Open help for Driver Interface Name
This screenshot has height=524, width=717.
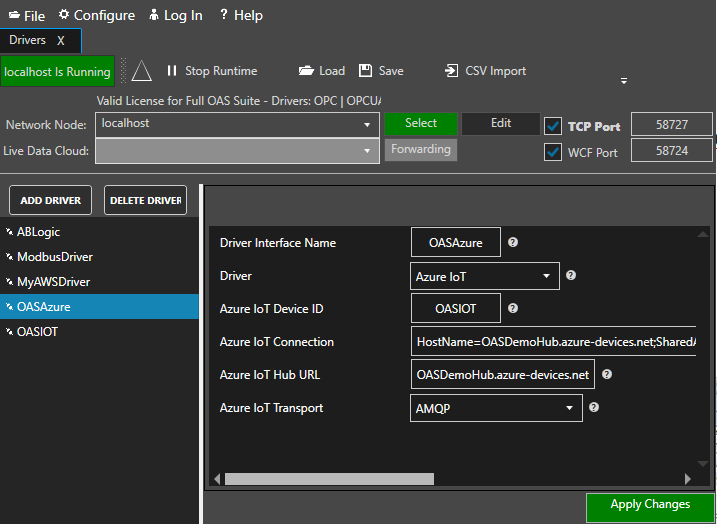coord(513,242)
